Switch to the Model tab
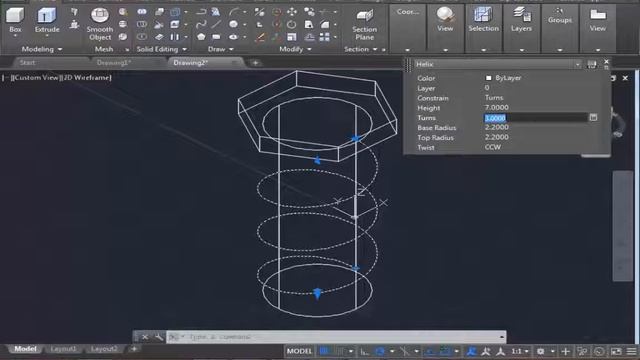This screenshot has width=640, height=360. 25,349
